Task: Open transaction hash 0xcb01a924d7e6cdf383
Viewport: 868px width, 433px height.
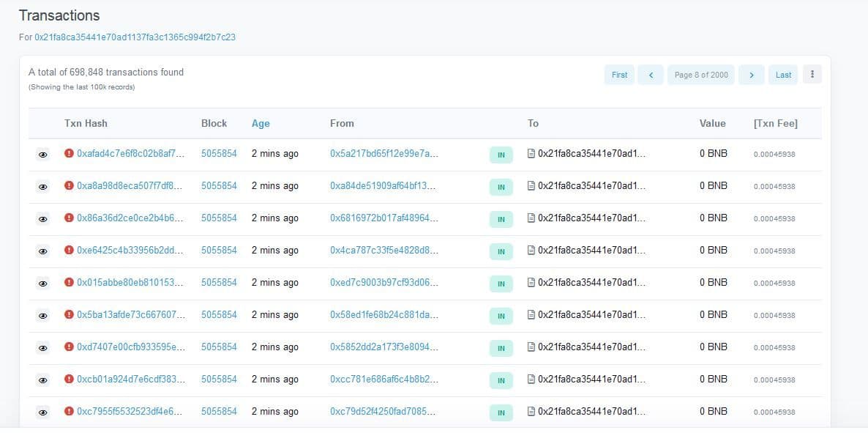Action: (x=130, y=379)
